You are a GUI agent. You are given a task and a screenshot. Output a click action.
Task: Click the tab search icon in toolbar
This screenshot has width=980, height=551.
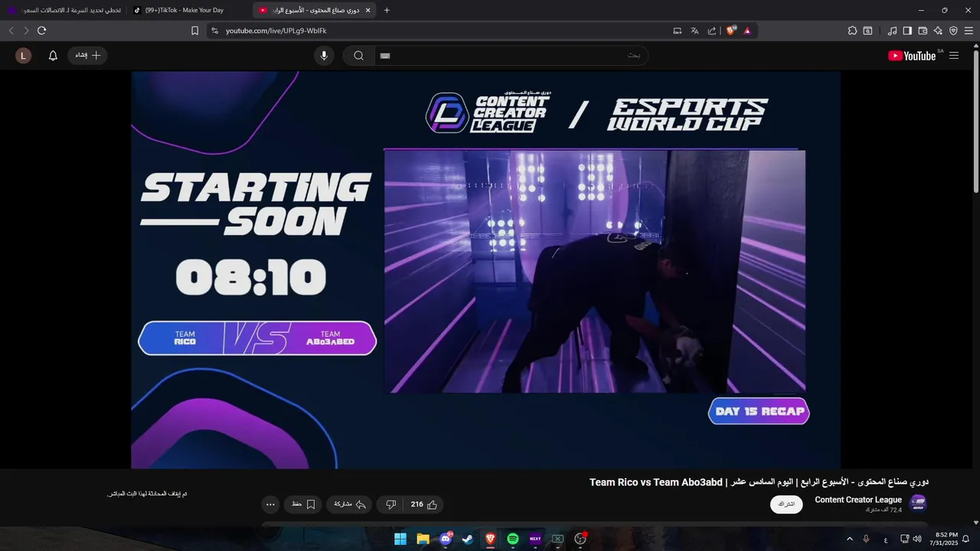pyautogui.click(x=867, y=31)
